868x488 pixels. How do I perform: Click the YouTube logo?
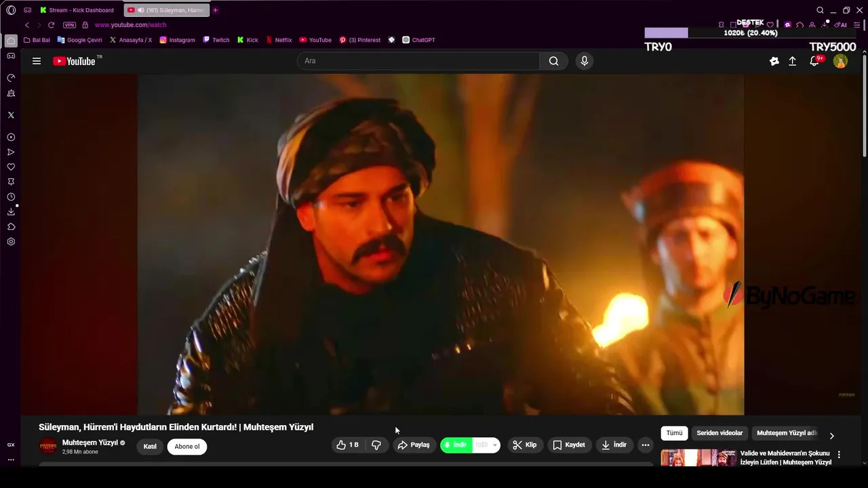[x=75, y=61]
